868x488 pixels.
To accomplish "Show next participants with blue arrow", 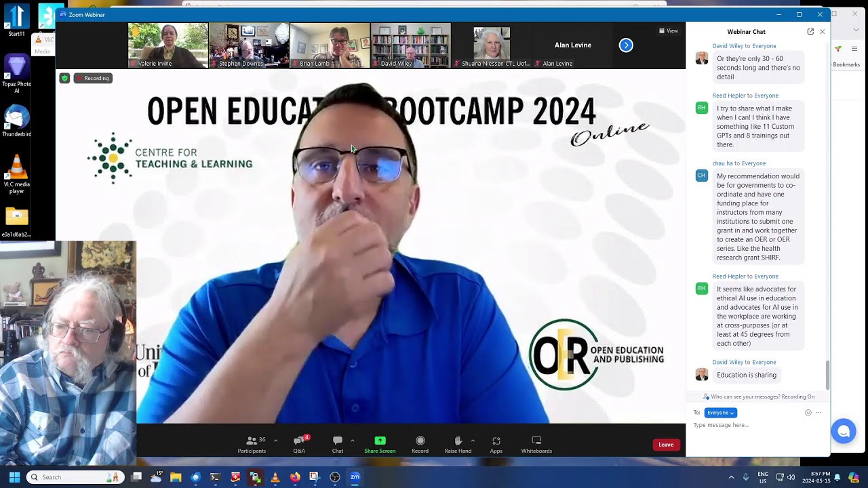I will click(x=626, y=45).
